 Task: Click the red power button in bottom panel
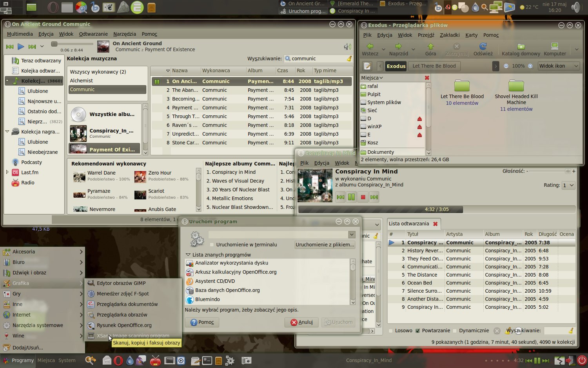click(x=582, y=360)
